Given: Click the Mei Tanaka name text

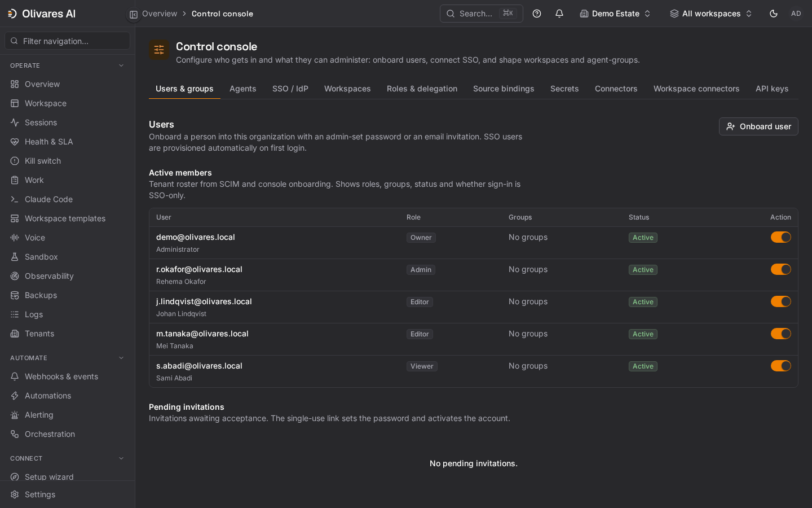Looking at the screenshot, I should point(175,346).
